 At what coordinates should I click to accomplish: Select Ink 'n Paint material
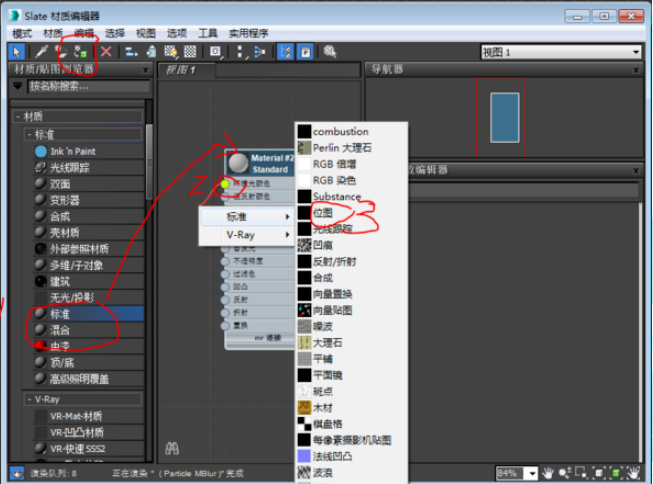pos(88,151)
